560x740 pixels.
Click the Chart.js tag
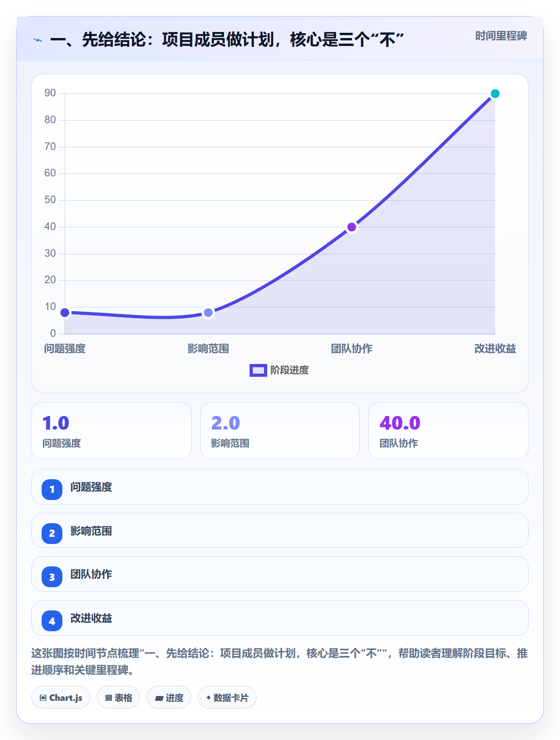pos(61,698)
